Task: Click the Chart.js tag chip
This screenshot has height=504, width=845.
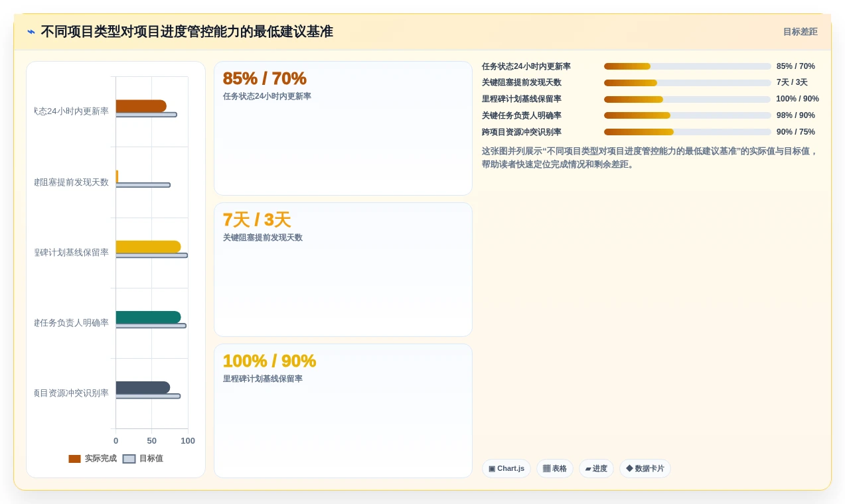Action: 506,468
